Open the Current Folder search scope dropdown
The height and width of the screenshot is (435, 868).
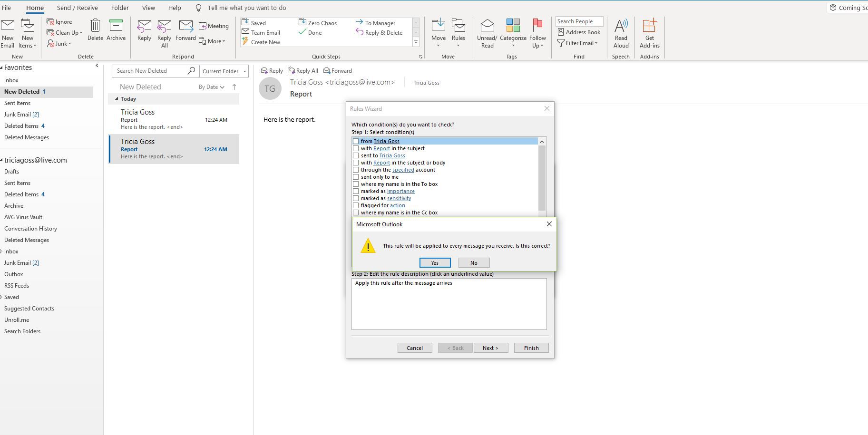224,71
